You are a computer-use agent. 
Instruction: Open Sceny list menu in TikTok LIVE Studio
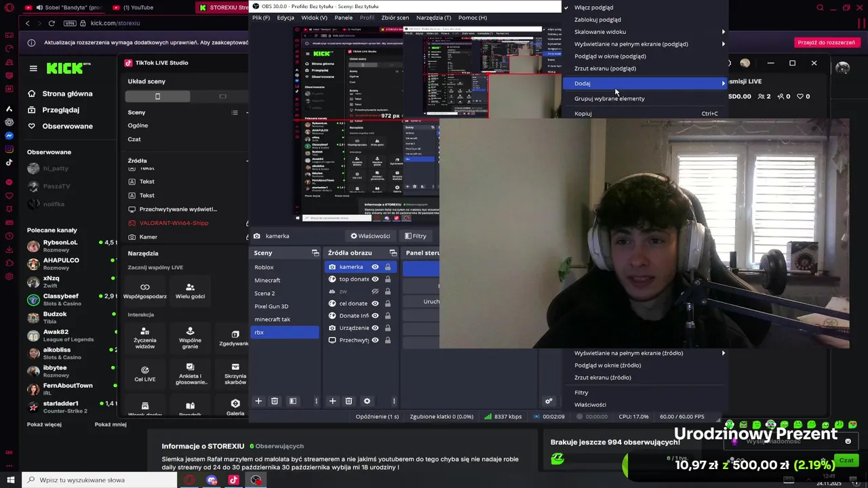(235, 113)
